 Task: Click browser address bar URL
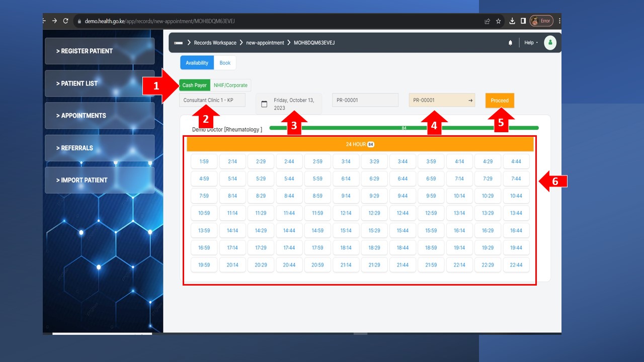(160, 21)
